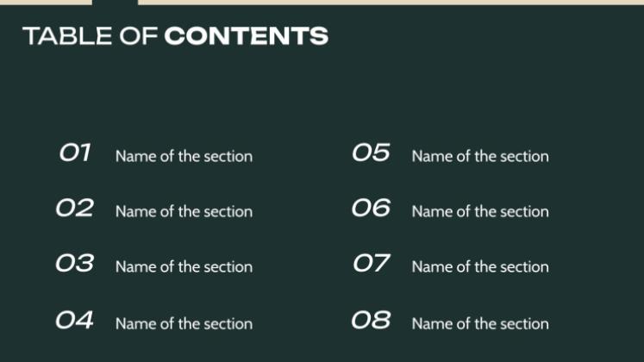Click the number 01 heading
The width and height of the screenshot is (644, 362).
click(75, 153)
